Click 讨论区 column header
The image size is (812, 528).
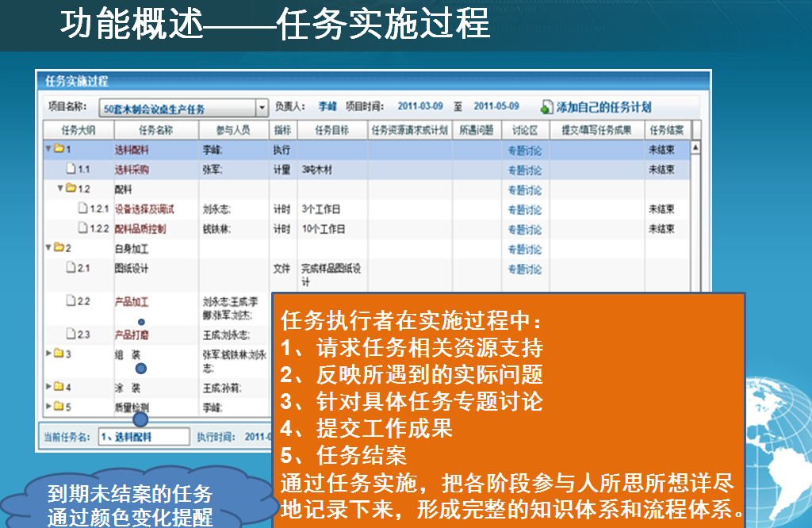coord(525,130)
